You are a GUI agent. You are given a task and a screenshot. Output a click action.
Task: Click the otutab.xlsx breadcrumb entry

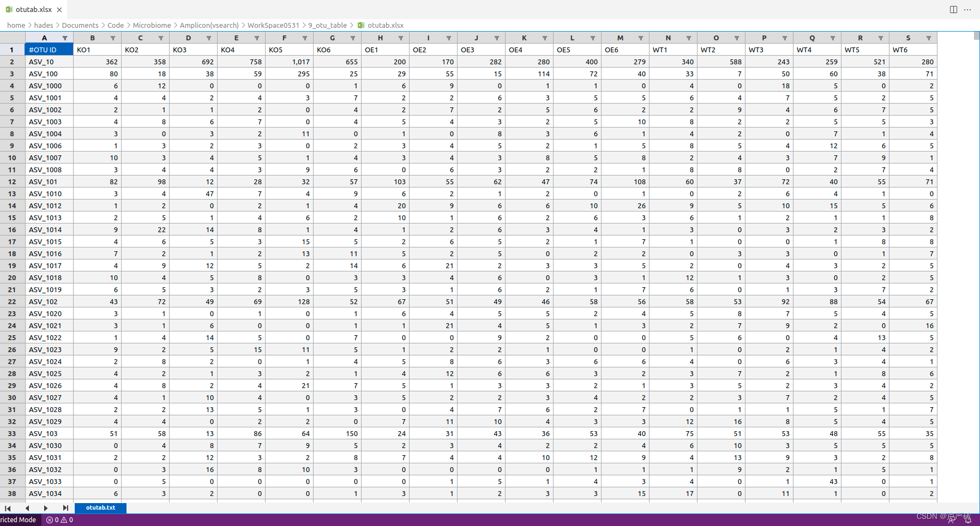(386, 25)
